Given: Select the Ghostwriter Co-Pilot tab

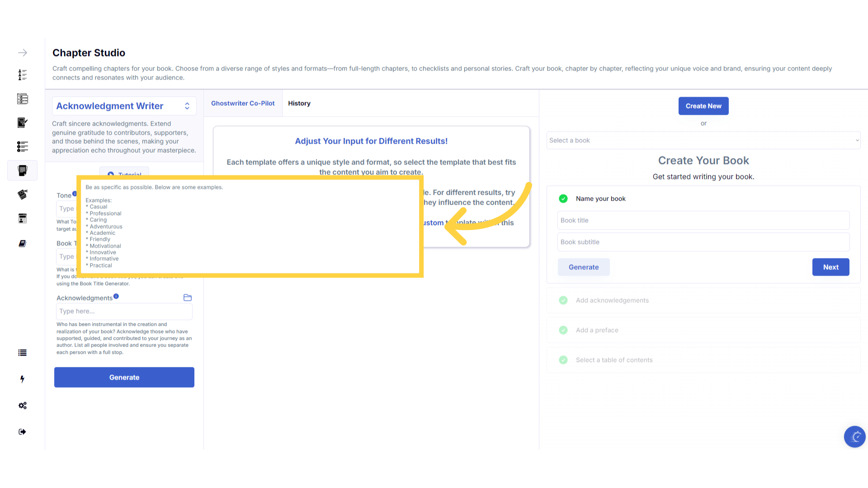Looking at the screenshot, I should click(243, 103).
